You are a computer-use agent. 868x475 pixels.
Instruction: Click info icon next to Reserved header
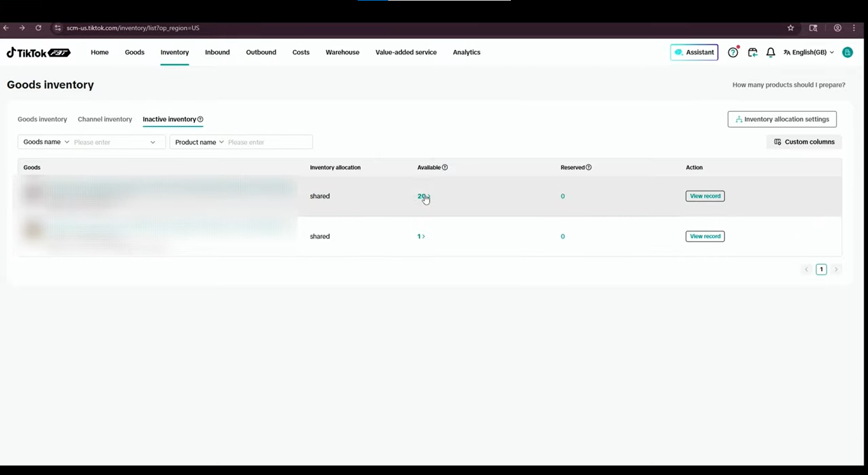[x=588, y=168]
